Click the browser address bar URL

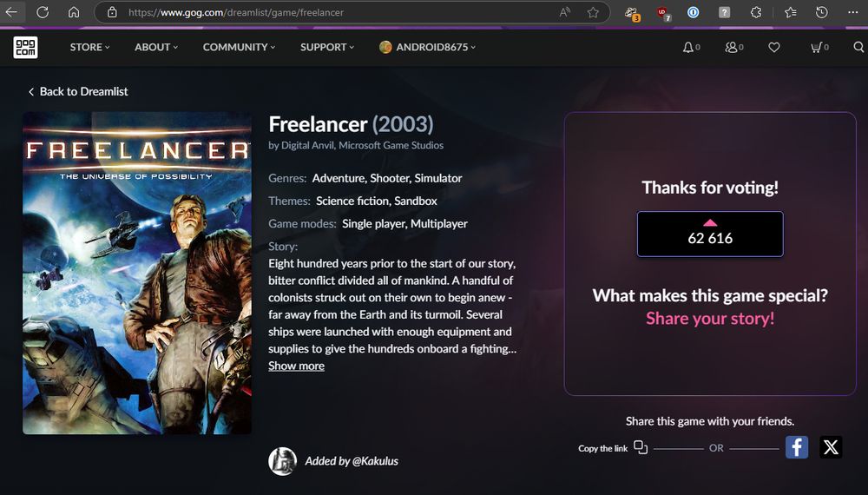[x=236, y=12]
